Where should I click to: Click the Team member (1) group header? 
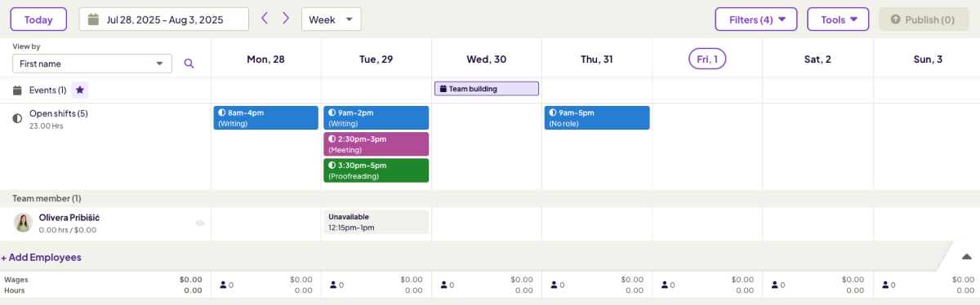(47, 198)
